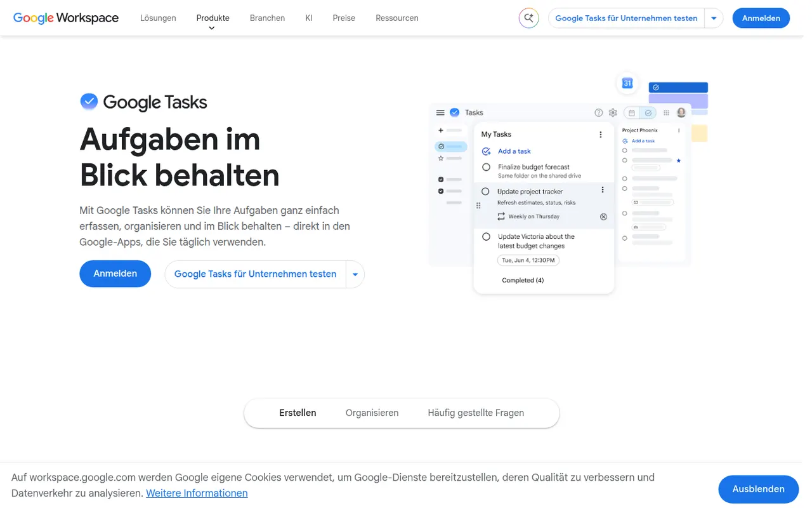This screenshot has height=508, width=812.
Task: Click the Anmelden button below the hero text
Action: pyautogui.click(x=115, y=274)
